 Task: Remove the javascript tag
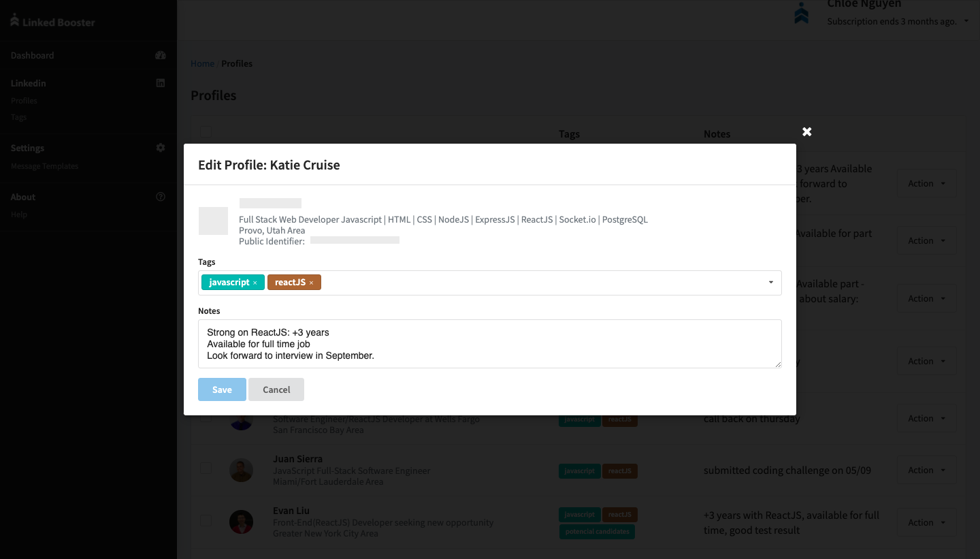click(255, 283)
